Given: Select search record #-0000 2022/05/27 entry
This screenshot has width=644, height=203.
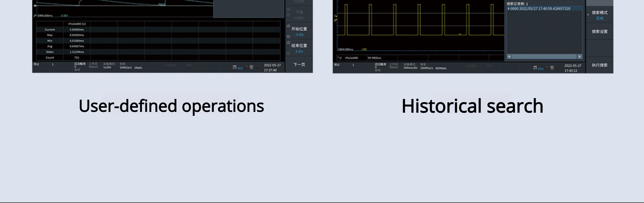Looking at the screenshot, I should (x=539, y=9).
